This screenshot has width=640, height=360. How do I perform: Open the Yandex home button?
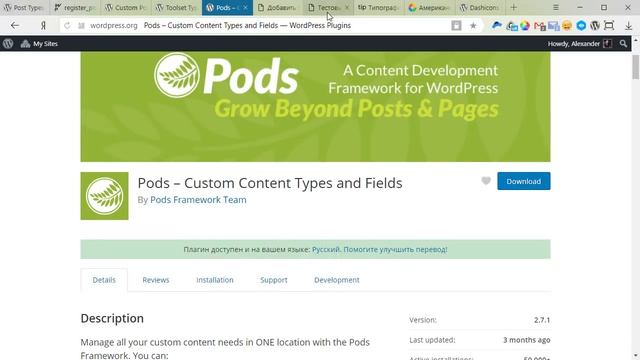coord(43,25)
